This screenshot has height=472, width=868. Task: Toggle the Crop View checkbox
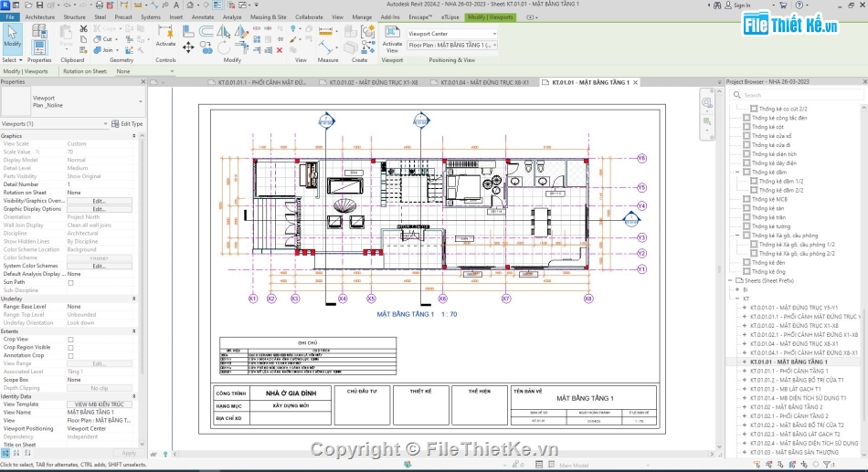tap(71, 340)
